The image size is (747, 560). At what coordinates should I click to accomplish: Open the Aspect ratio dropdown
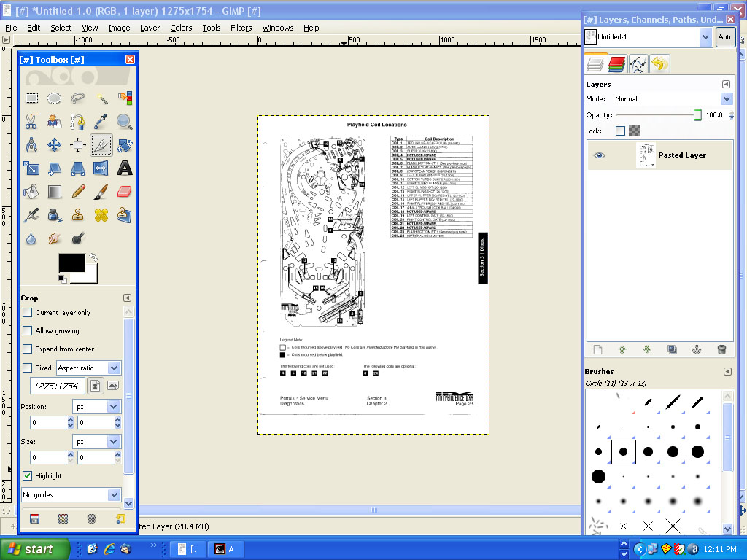point(88,368)
